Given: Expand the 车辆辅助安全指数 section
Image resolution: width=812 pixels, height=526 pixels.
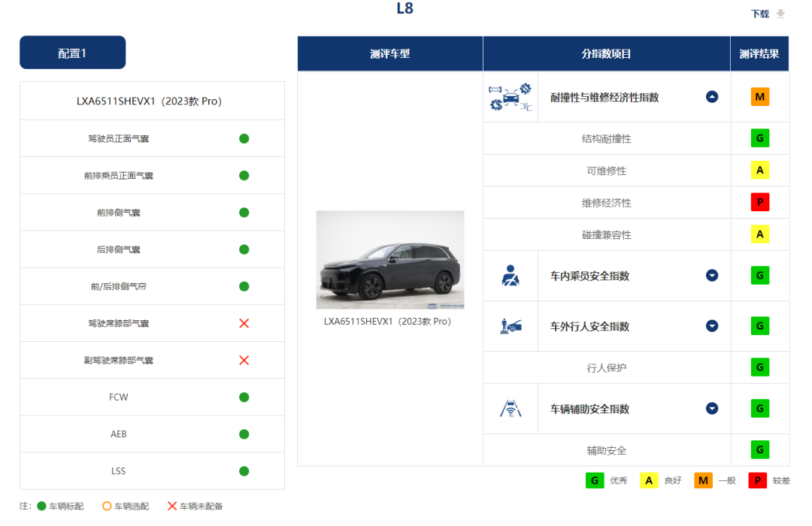Looking at the screenshot, I should [x=712, y=409].
